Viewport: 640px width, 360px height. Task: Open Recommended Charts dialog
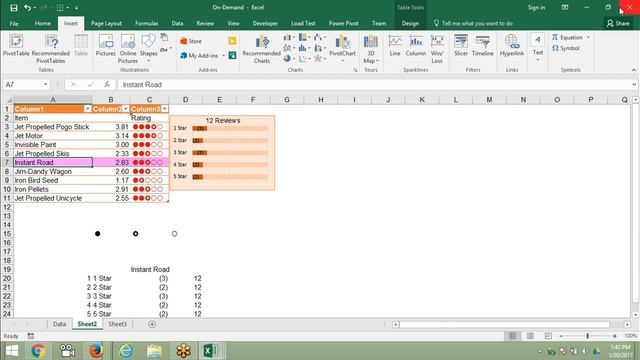[262, 49]
